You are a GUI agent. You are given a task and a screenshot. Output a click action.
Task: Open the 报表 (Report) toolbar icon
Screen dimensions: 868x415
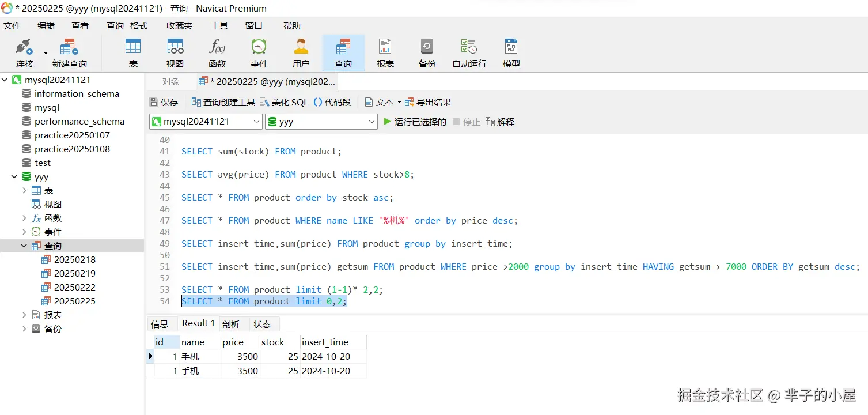click(385, 53)
